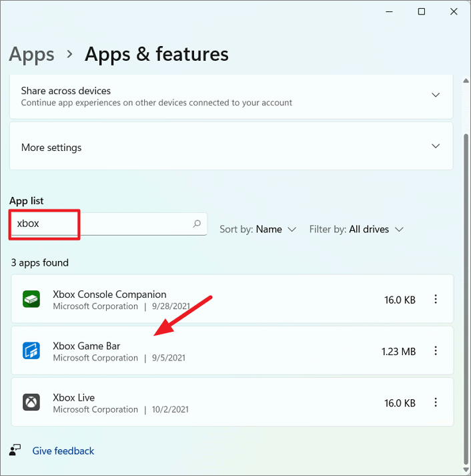Expand the Share across devices section
This screenshot has width=471, height=476.
click(x=436, y=95)
